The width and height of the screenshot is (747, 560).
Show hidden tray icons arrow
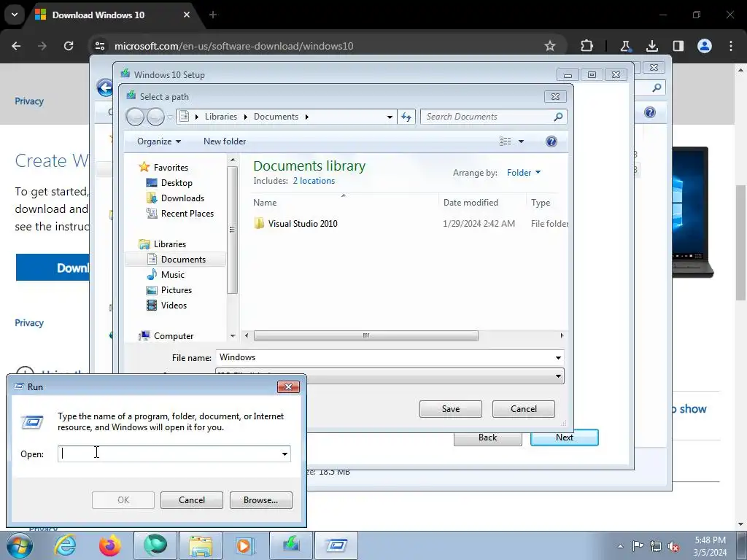click(x=620, y=546)
